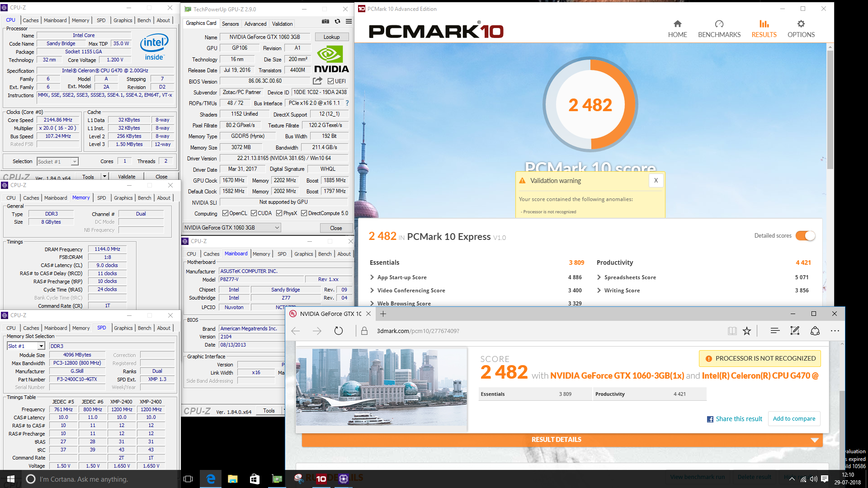The height and width of the screenshot is (488, 868).
Task: Open Caches tab in top CPU-Z window
Action: click(30, 20)
